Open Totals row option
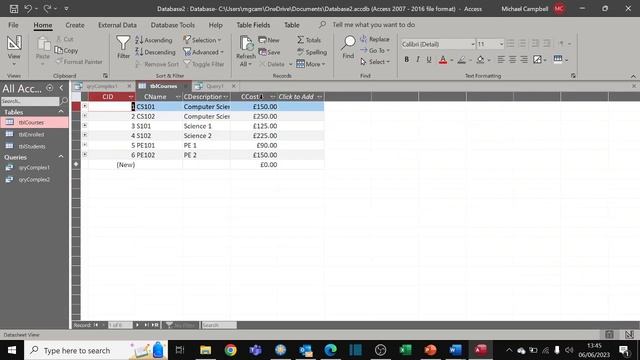This screenshot has height=360, width=640. point(309,40)
